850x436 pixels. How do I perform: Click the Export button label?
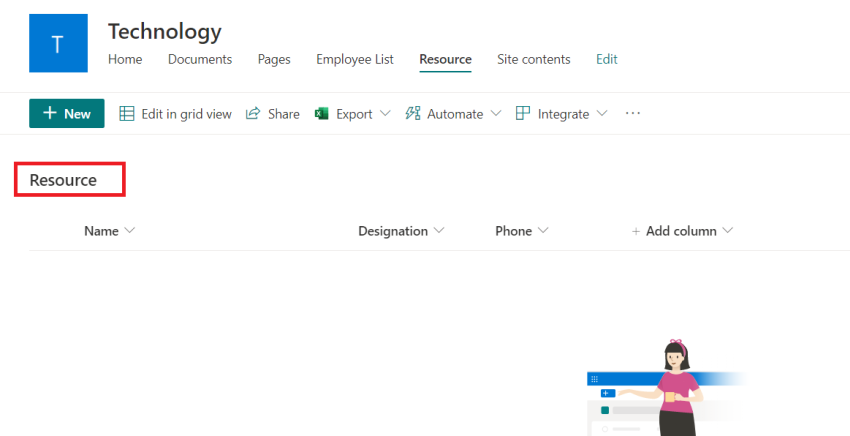355,114
